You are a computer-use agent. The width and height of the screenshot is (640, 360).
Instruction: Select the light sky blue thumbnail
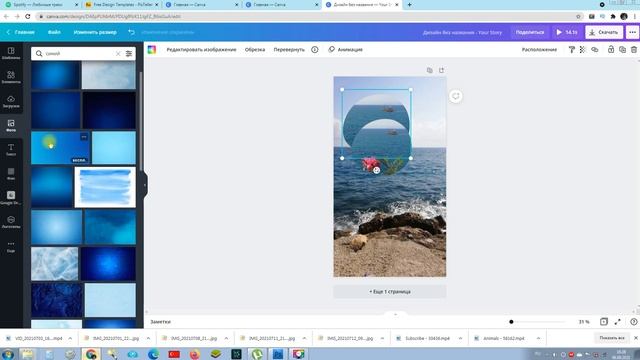114,147
